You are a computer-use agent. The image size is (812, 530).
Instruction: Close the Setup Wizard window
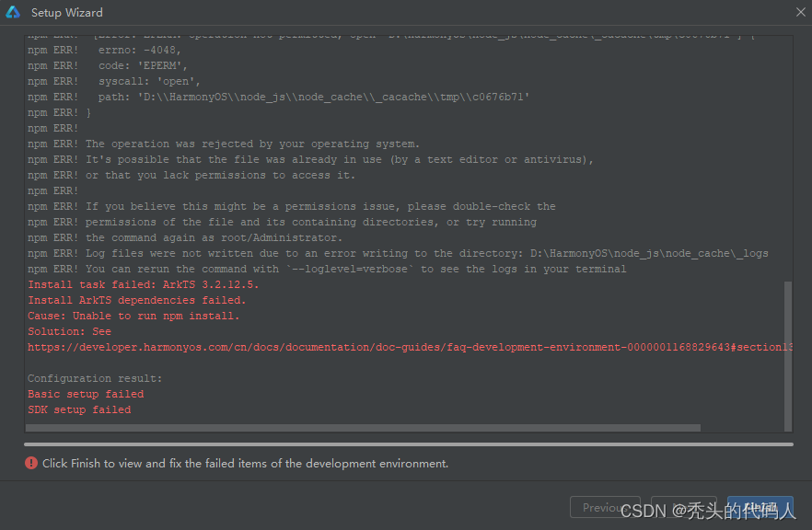[801, 12]
